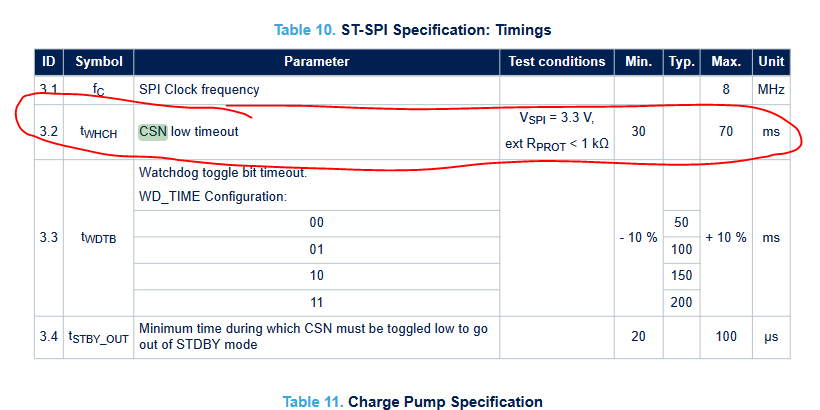Select the WD_TIME configuration 00 cell
Image resolution: width=820 pixels, height=410 pixels.
(x=316, y=223)
